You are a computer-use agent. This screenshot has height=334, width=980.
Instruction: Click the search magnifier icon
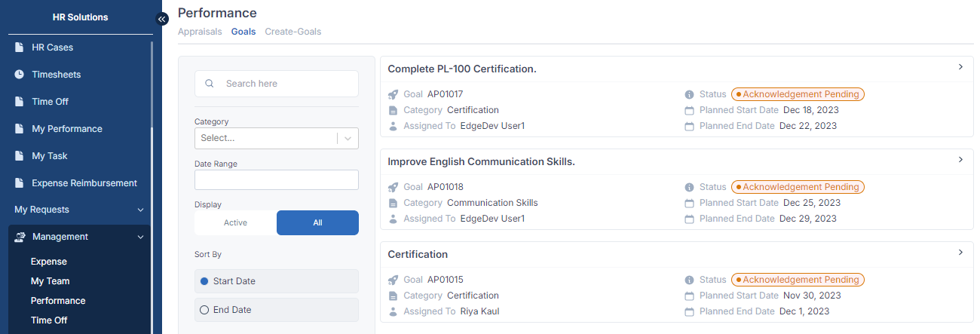pos(210,84)
